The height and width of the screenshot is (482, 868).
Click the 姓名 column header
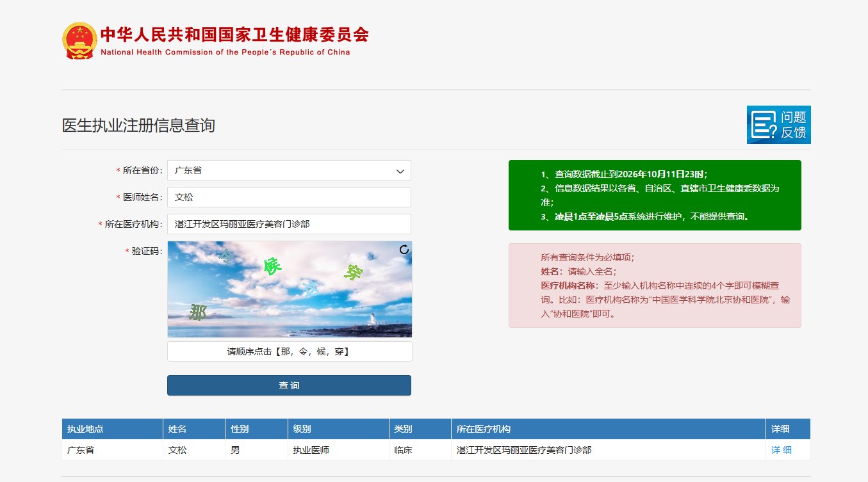tap(194, 429)
